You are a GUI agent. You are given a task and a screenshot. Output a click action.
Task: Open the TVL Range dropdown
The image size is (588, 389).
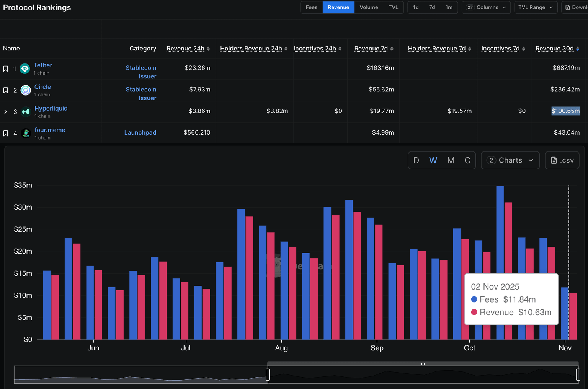tap(535, 7)
